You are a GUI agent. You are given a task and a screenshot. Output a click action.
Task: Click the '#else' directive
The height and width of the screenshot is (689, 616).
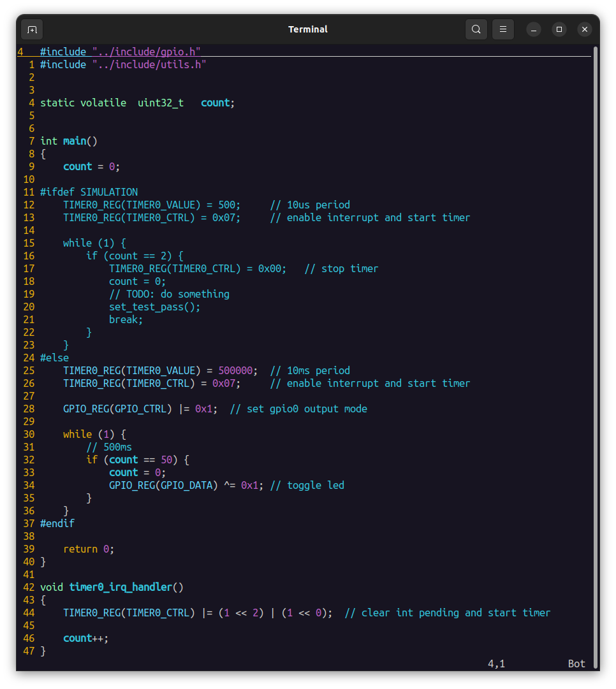click(54, 358)
